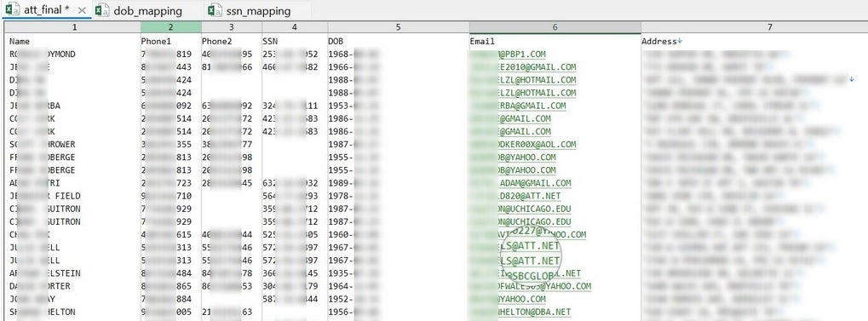Select column 4 header
Image resolution: width=868 pixels, height=321 pixels.
(x=295, y=26)
